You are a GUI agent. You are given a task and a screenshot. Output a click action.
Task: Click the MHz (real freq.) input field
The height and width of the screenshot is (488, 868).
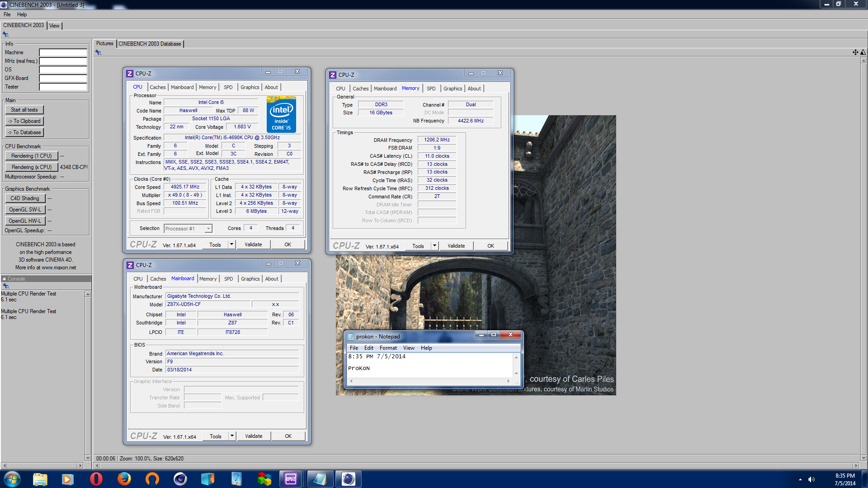tap(63, 61)
